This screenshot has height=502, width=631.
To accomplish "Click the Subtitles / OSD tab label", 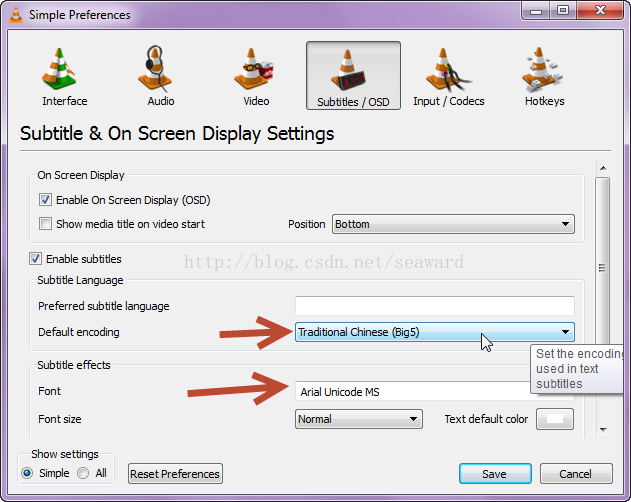I will click(353, 102).
